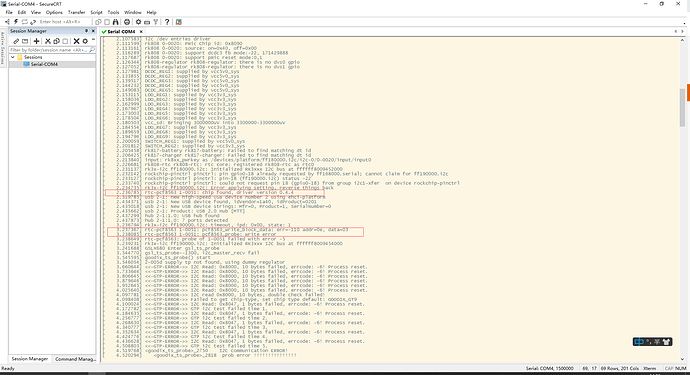Click the copy icon in Session Manager
The width and height of the screenshot is (690, 375).
(x=56, y=41)
